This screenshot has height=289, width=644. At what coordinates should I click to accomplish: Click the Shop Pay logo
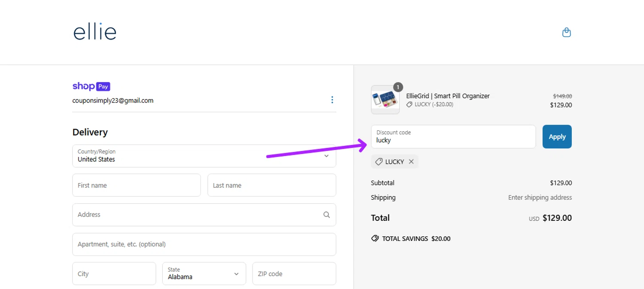coord(91,86)
